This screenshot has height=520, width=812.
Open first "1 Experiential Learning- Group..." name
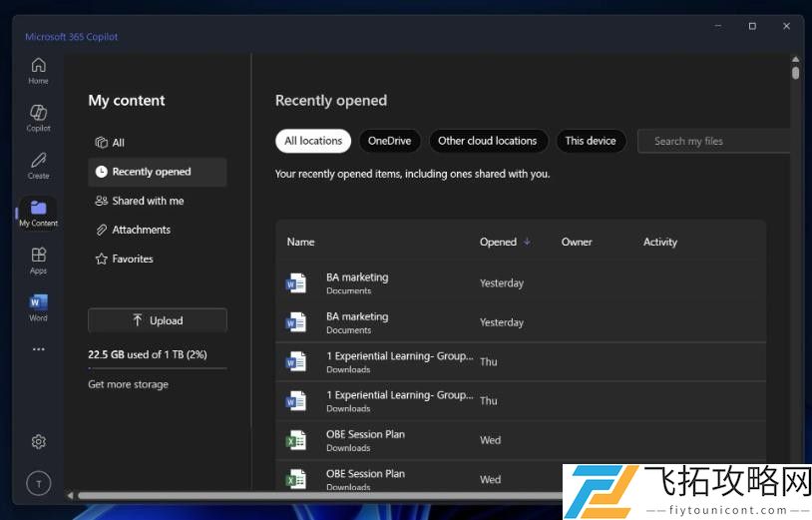400,356
